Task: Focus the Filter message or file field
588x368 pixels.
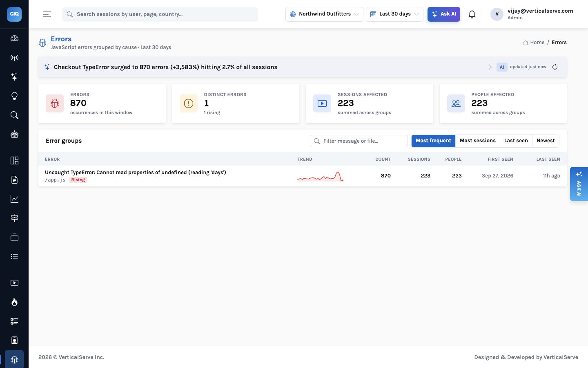Action: click(x=359, y=141)
